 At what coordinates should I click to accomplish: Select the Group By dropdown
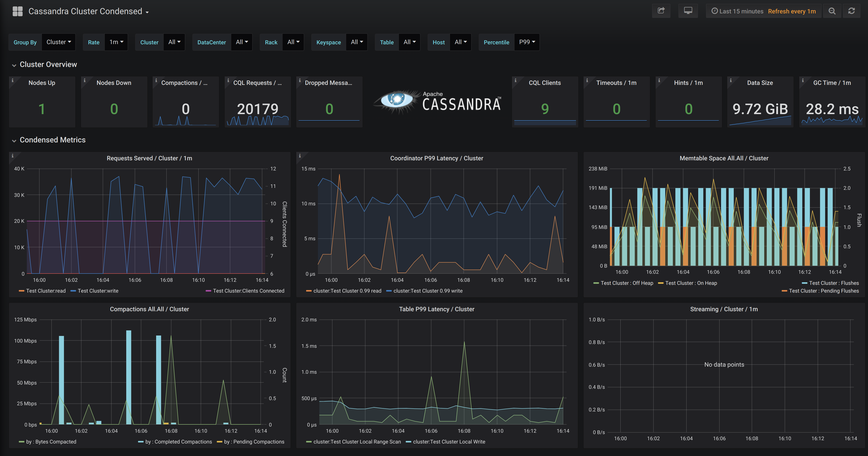coord(57,41)
